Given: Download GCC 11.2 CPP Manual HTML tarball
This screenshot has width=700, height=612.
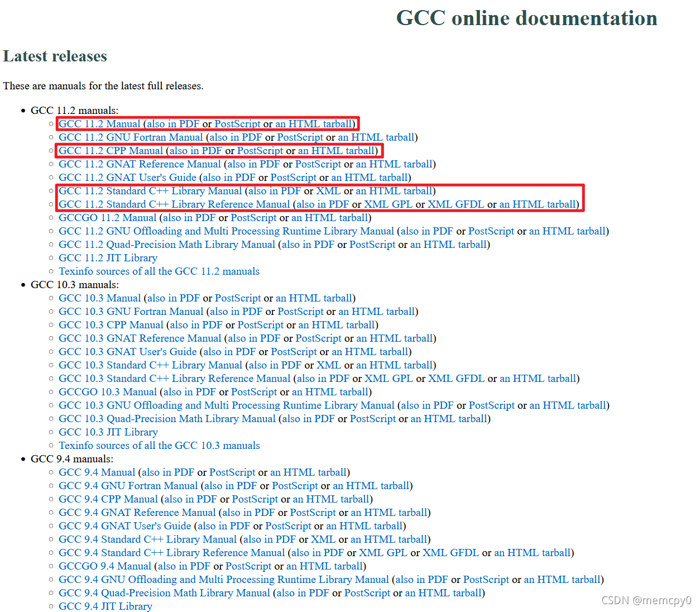Looking at the screenshot, I should [x=337, y=151].
